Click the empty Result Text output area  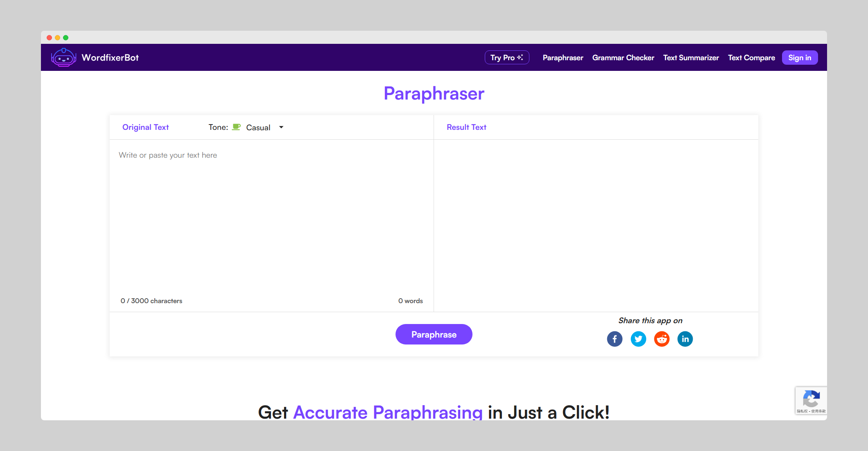[596, 225]
